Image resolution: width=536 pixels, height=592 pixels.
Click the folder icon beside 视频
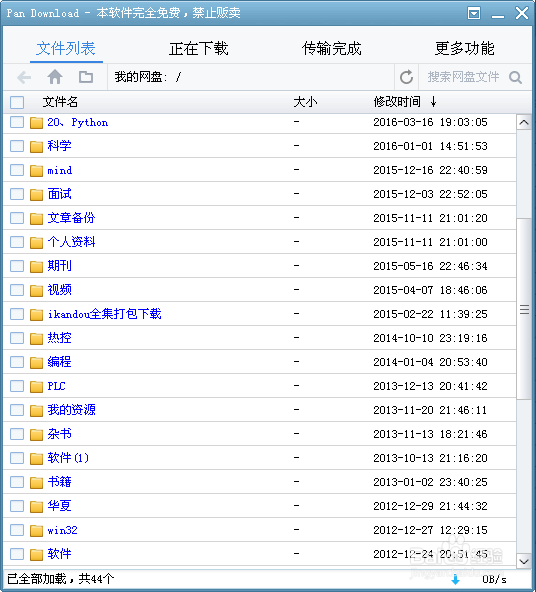point(36,290)
